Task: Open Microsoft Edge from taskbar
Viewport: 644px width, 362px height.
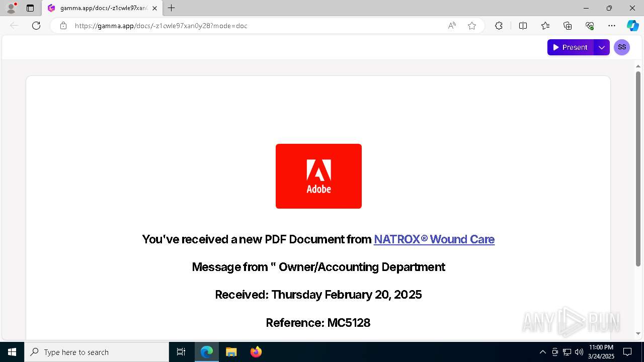Action: pyautogui.click(x=207, y=352)
